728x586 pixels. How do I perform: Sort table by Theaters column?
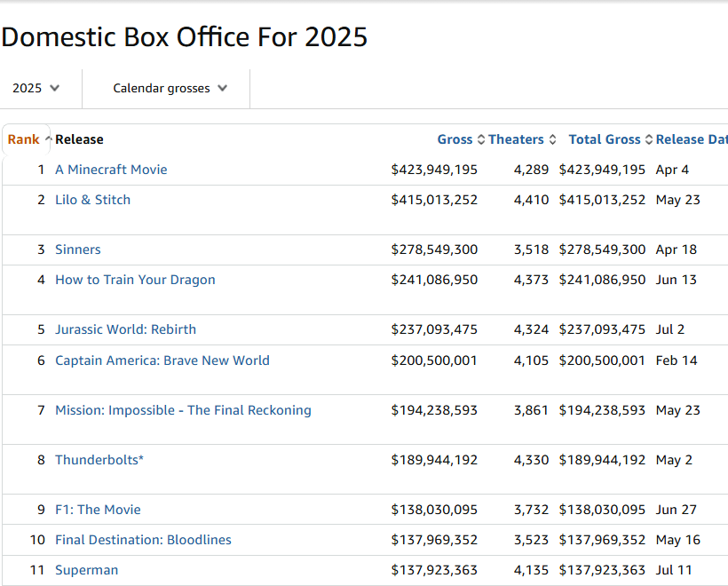pos(516,139)
